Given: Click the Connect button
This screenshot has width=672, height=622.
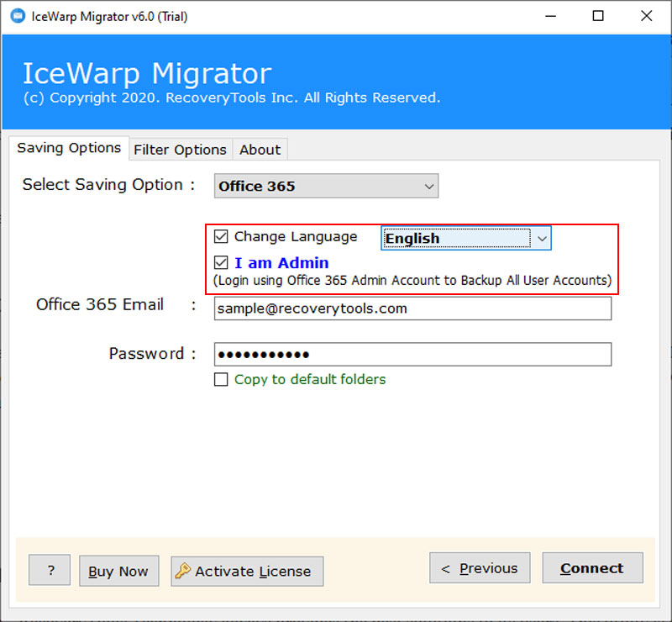Looking at the screenshot, I should (592, 568).
